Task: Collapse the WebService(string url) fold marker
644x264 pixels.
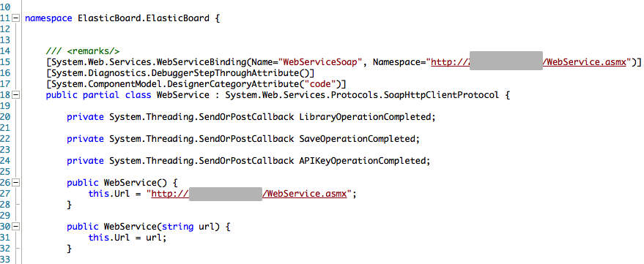Action: 16,226
